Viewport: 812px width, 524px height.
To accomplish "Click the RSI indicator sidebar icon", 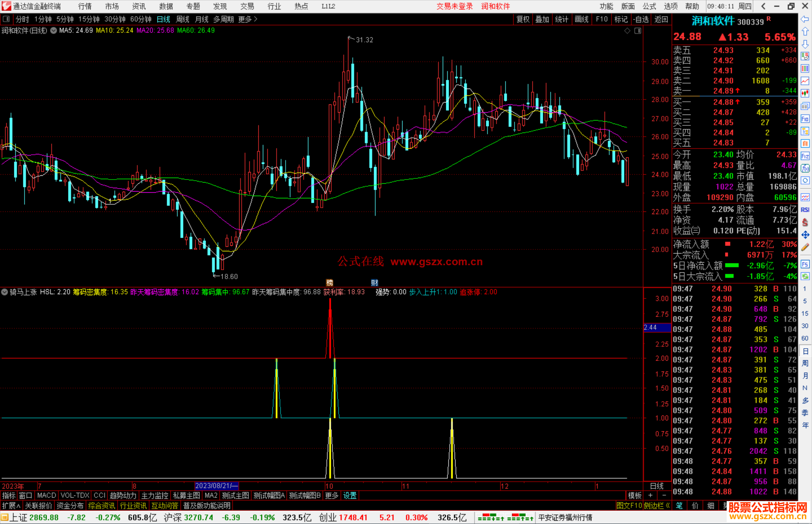I will click(x=805, y=210).
